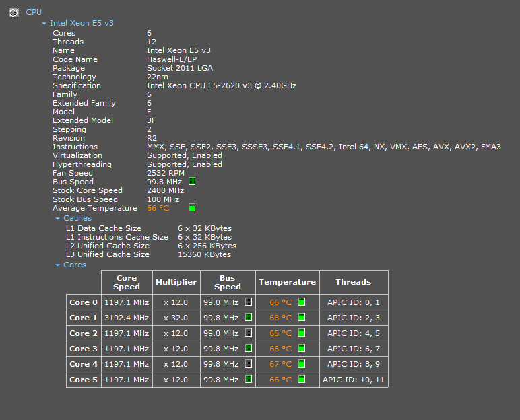The image size is (520, 420).
Task: Click the 67 °C temperature value
Action: point(281,364)
